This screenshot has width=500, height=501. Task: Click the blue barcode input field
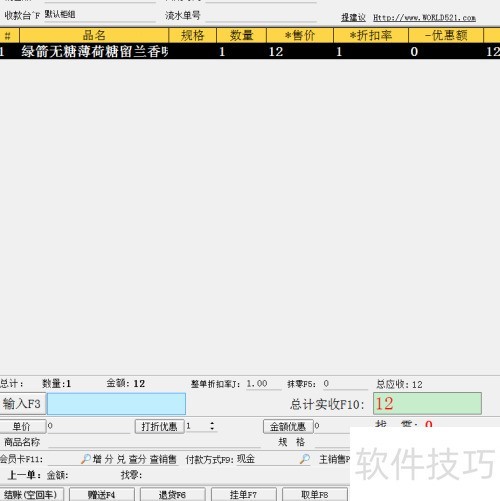pyautogui.click(x=116, y=404)
